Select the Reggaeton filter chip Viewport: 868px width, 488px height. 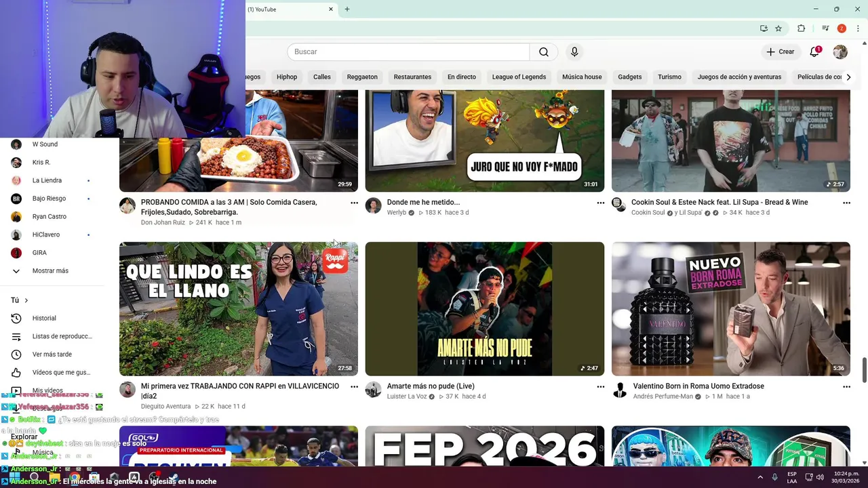coord(362,77)
